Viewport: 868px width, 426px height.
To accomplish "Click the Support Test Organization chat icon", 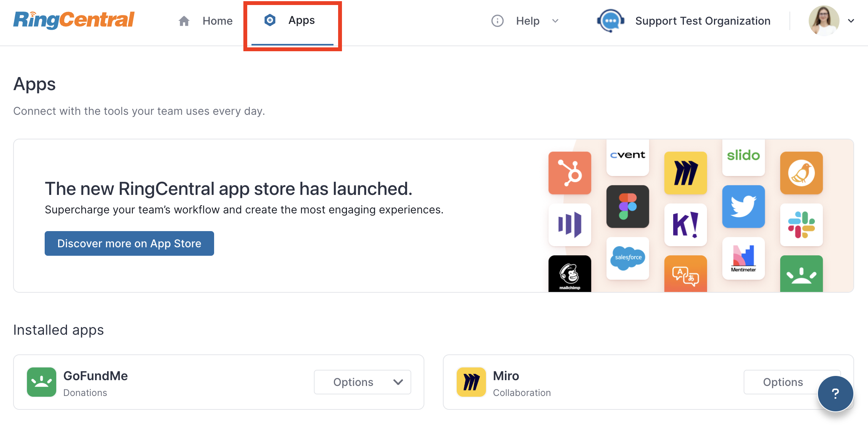I will 610,21.
